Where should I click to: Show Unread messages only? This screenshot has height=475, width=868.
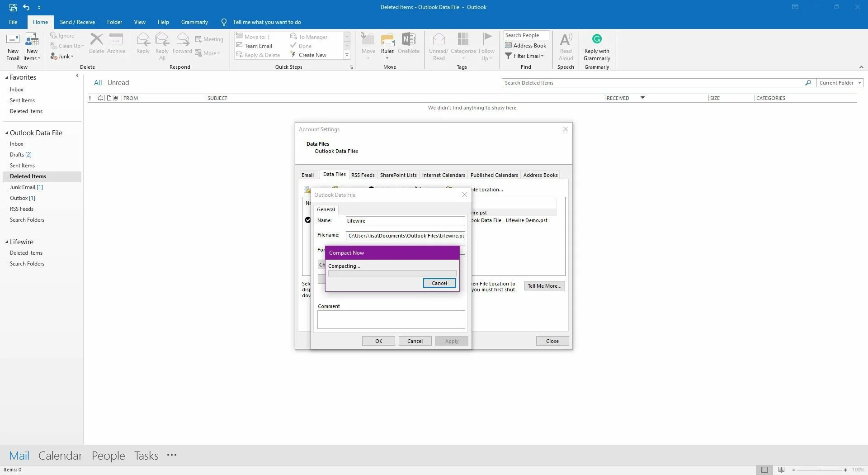click(x=118, y=83)
